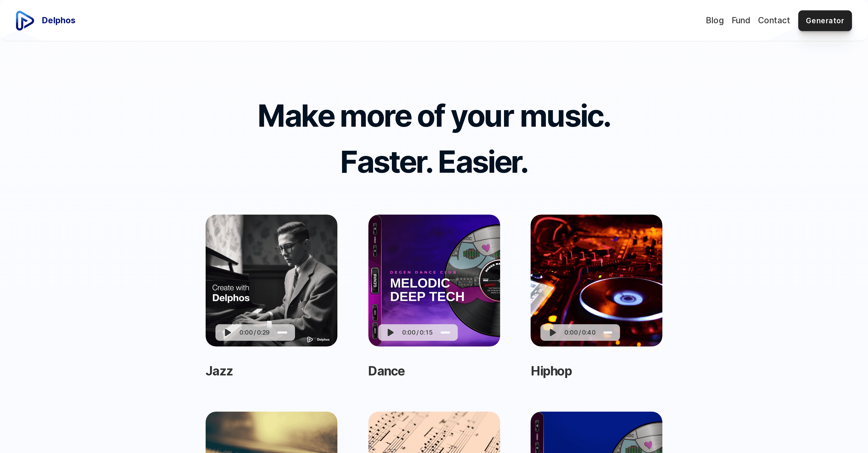The height and width of the screenshot is (453, 868).
Task: Play the Hiphop audio sample
Action: (553, 333)
